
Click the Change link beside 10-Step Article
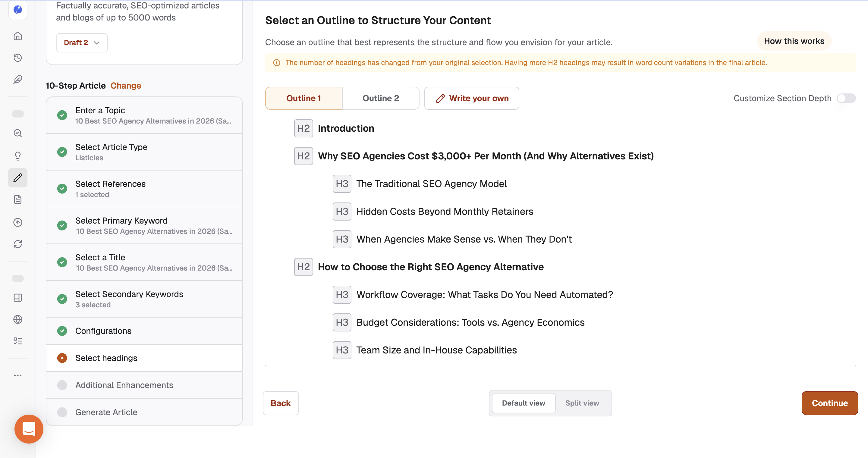coord(126,86)
